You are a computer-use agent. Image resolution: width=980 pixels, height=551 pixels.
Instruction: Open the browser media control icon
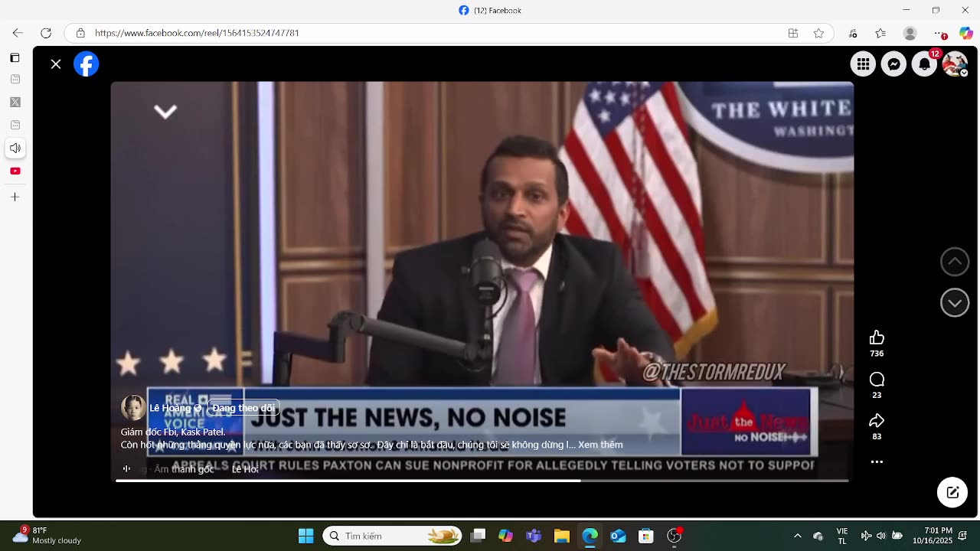(x=853, y=33)
